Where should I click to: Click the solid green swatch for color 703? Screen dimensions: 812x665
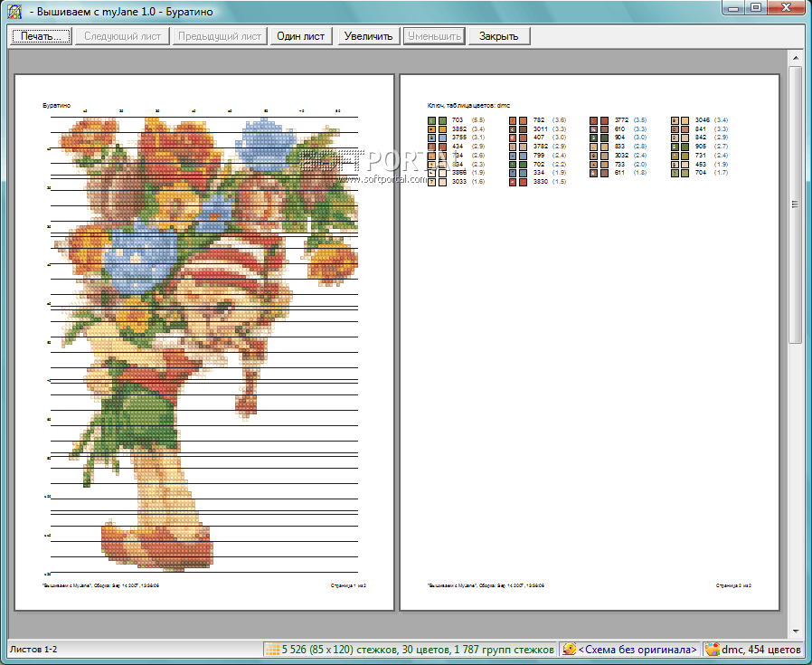coord(442,120)
